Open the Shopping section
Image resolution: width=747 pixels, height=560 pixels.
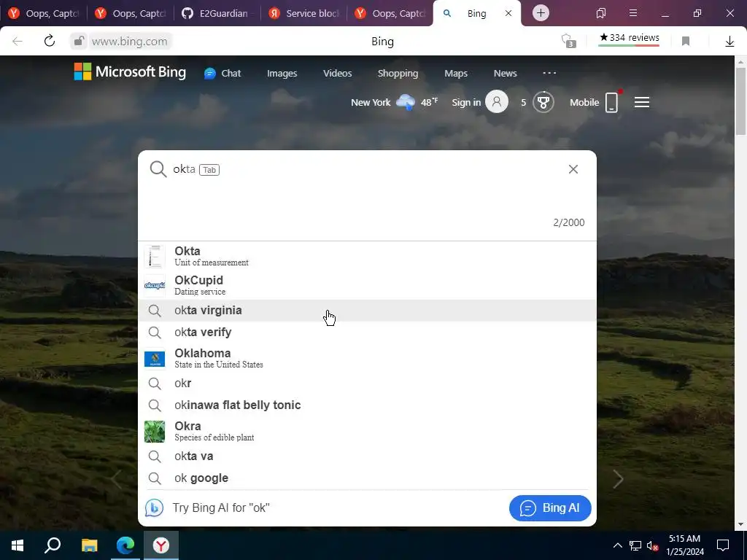coord(398,74)
